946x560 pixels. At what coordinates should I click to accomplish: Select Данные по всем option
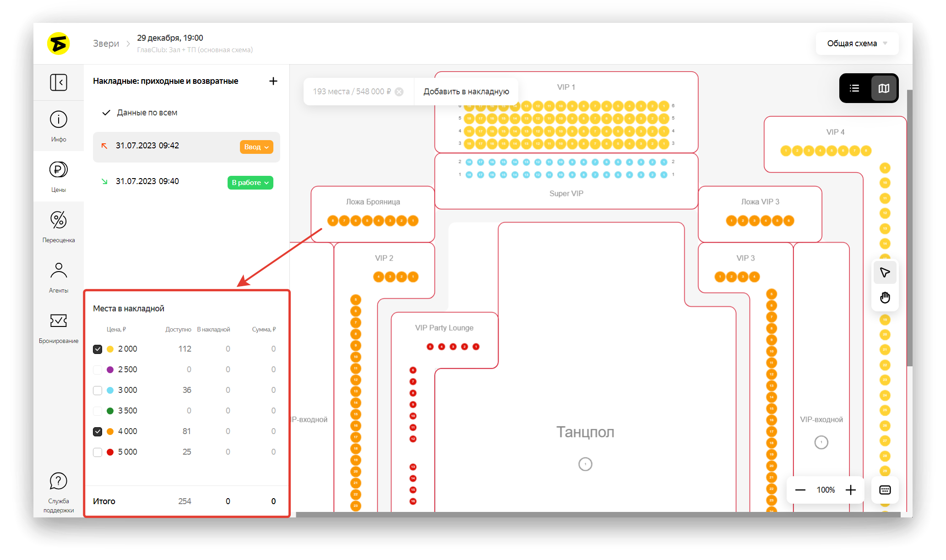(x=140, y=113)
